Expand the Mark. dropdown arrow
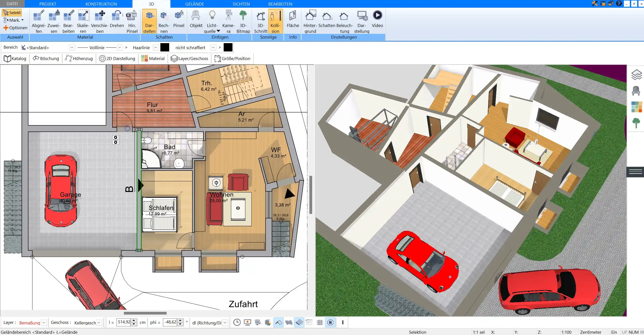The width and height of the screenshot is (644, 335). pyautogui.click(x=22, y=20)
